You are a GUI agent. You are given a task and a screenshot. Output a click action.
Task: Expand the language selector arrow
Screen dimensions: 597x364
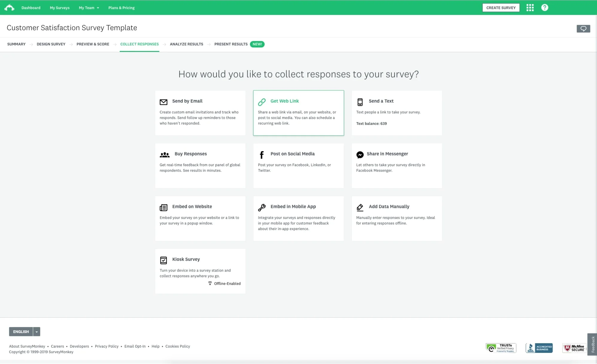(36, 331)
